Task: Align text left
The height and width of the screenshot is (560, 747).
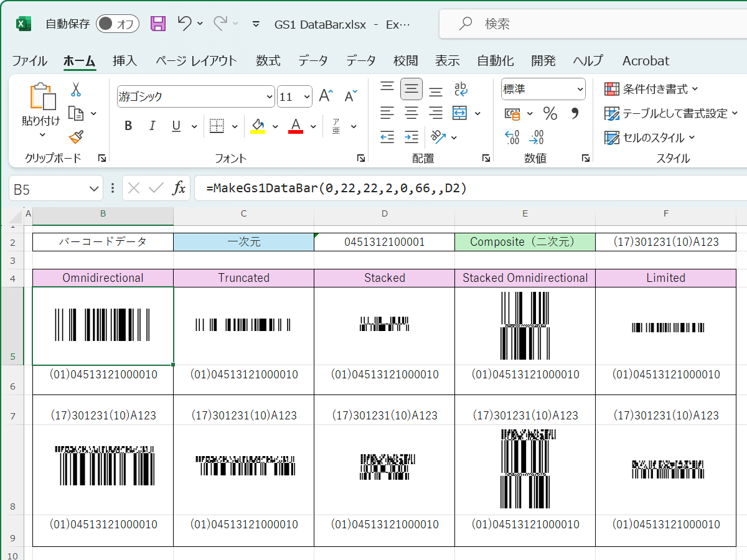Action: (387, 113)
